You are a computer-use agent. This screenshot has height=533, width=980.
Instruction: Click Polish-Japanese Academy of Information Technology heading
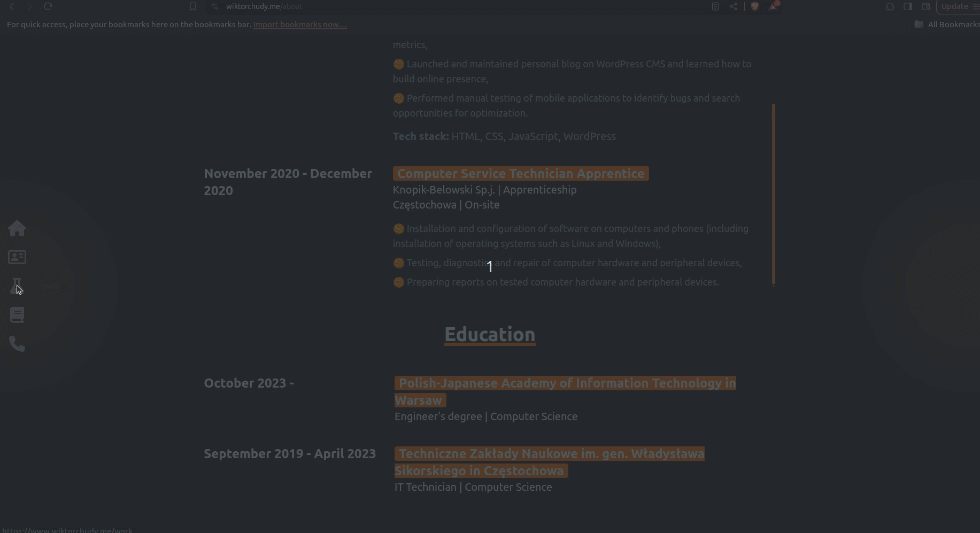(565, 391)
